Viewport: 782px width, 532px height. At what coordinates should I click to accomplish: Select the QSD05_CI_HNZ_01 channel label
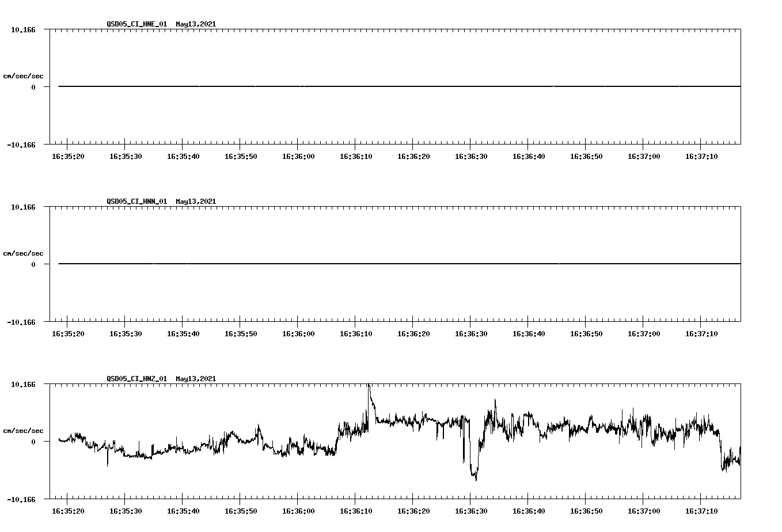136,379
